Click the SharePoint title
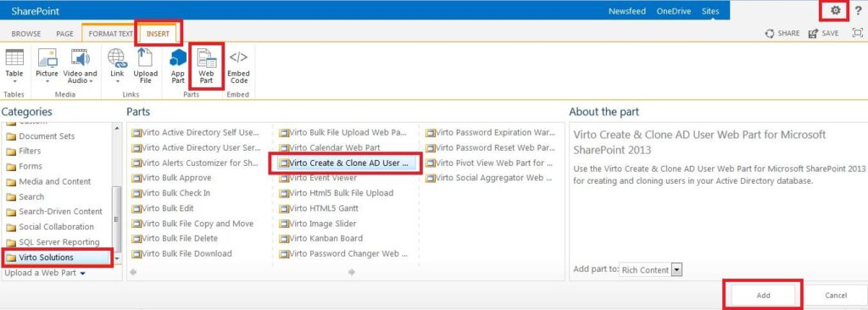This screenshot has height=310, width=868. pyautogui.click(x=35, y=11)
